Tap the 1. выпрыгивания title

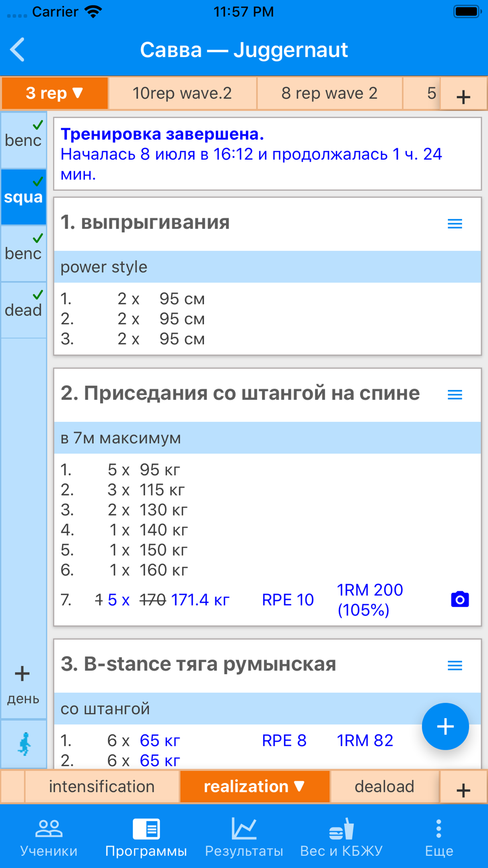(x=145, y=222)
